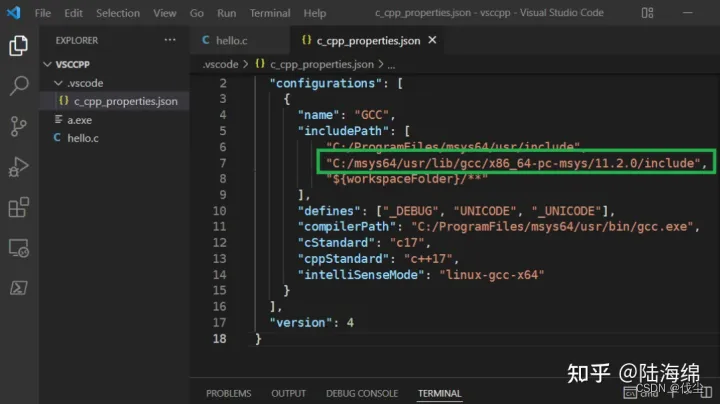Open the Run menu
The height and width of the screenshot is (404, 720).
[x=226, y=13]
